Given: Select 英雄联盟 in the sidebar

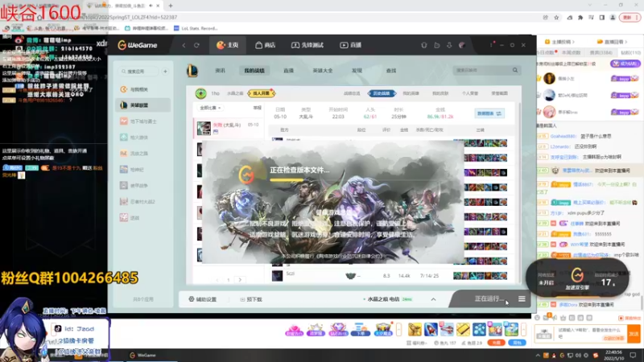Looking at the screenshot, I should coord(143,105).
